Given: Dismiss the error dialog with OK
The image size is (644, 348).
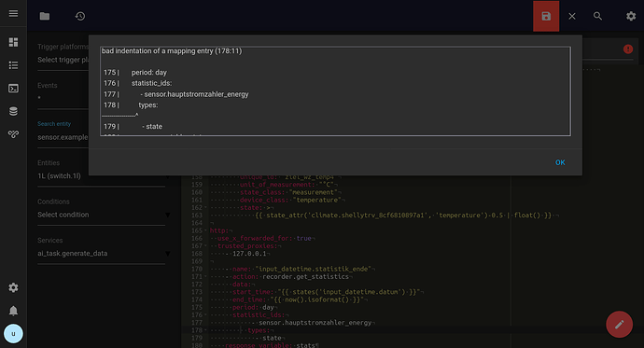Looking at the screenshot, I should click(x=560, y=162).
